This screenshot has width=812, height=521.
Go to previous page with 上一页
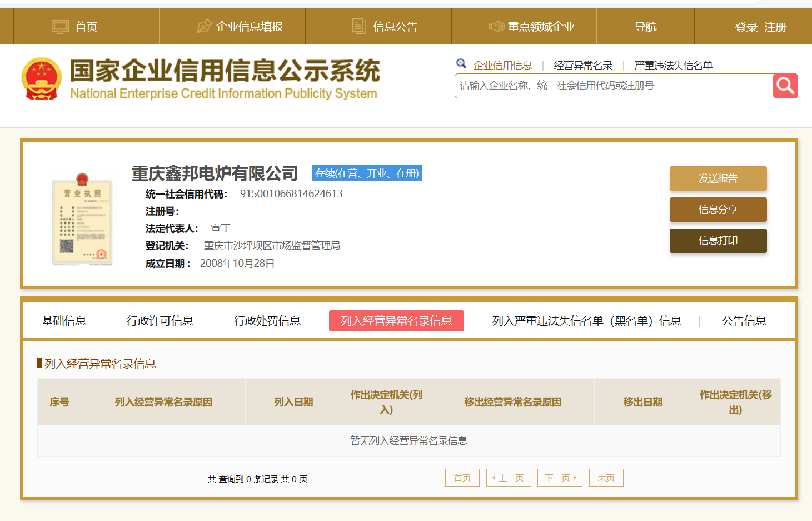pos(509,478)
